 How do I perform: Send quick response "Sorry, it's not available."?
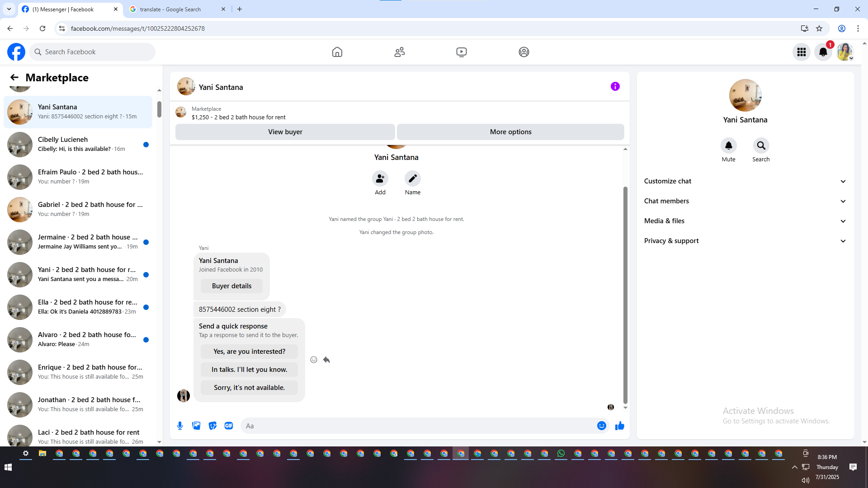tap(249, 388)
